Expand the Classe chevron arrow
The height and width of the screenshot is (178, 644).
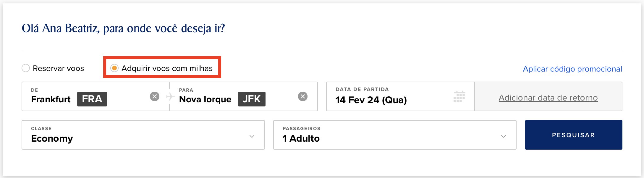(252, 136)
